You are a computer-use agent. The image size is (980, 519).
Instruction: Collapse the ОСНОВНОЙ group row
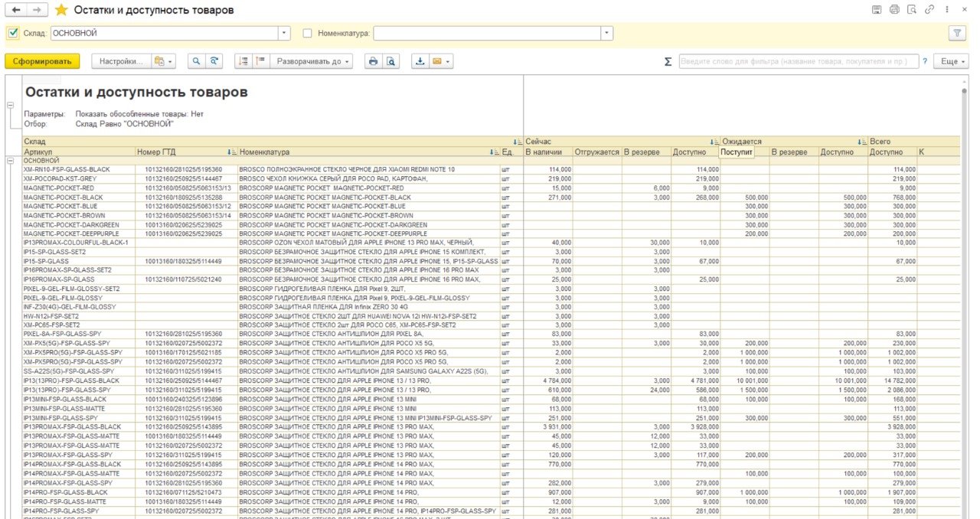[10, 161]
